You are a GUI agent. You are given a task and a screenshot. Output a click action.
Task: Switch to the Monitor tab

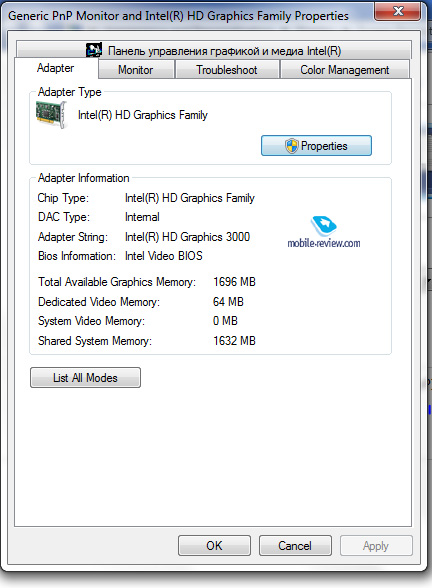click(136, 70)
